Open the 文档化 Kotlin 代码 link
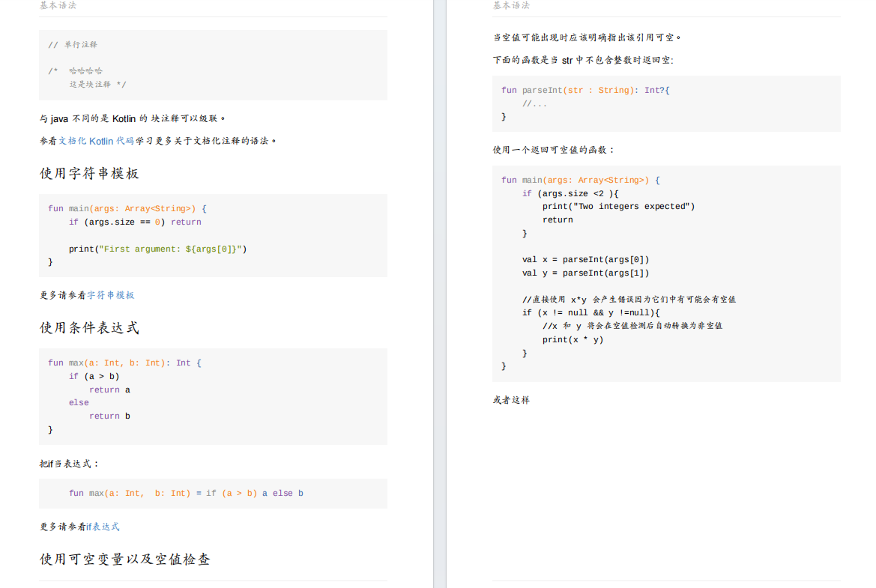 click(x=96, y=141)
